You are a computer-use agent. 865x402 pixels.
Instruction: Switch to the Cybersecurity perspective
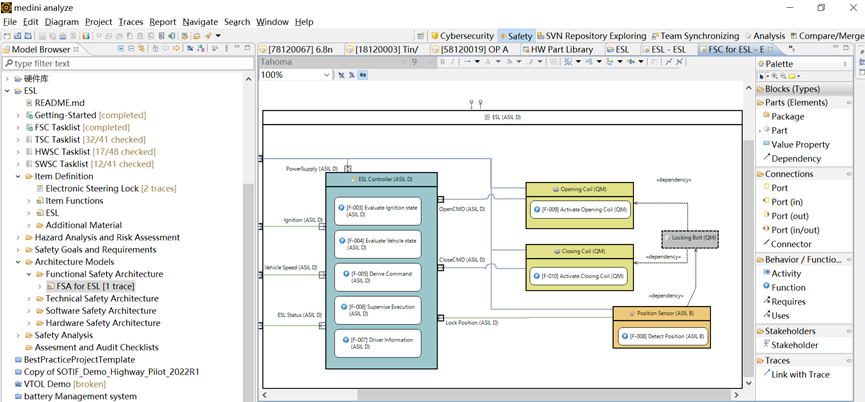tap(462, 36)
